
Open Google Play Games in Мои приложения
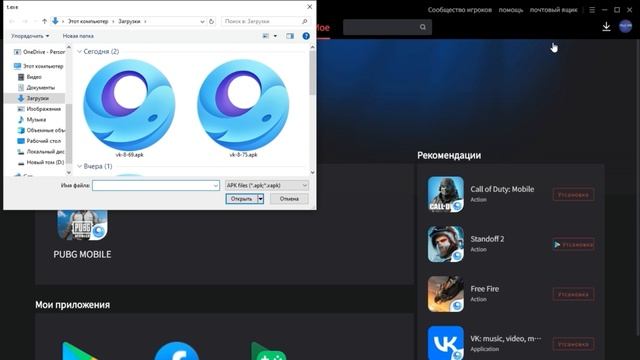click(x=269, y=351)
